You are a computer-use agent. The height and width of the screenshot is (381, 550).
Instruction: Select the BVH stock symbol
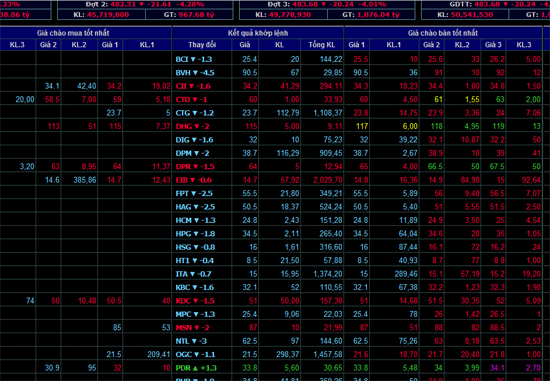tap(183, 73)
